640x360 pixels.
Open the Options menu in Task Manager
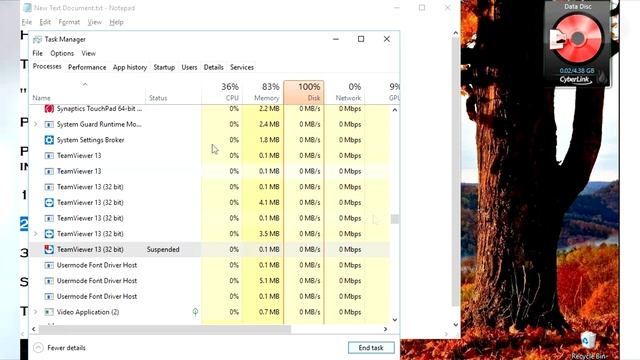point(62,53)
